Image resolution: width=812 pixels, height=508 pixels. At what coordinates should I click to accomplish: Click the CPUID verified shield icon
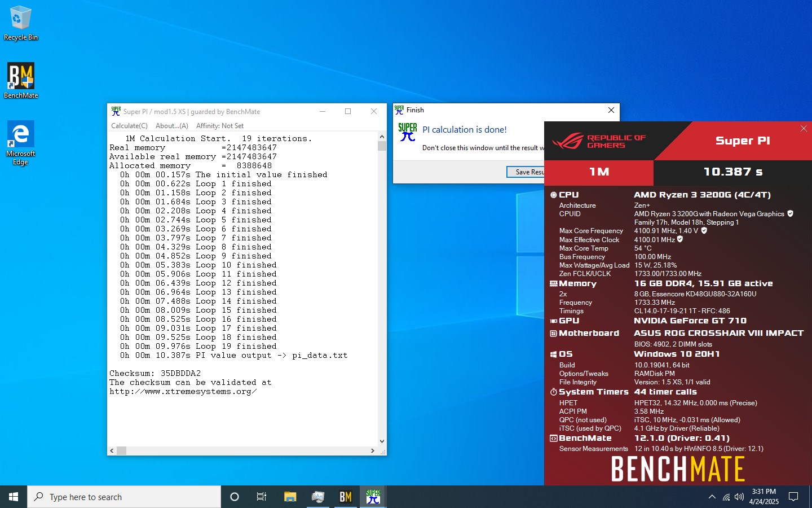790,213
